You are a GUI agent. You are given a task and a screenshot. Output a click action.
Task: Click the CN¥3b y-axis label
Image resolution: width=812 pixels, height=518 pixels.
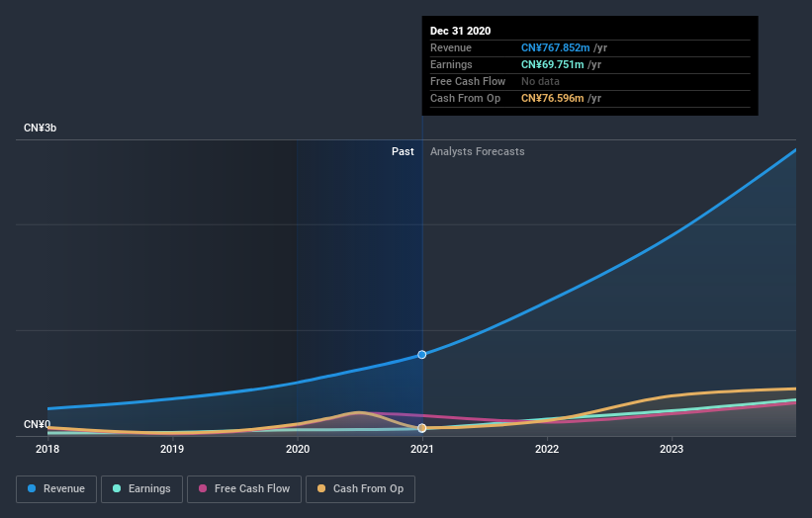pyautogui.click(x=40, y=128)
